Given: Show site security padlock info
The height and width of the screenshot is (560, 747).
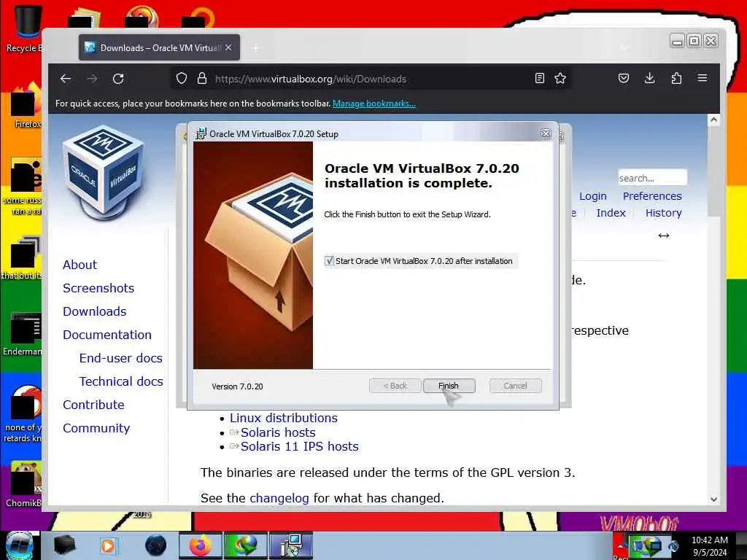Looking at the screenshot, I should 202,79.
